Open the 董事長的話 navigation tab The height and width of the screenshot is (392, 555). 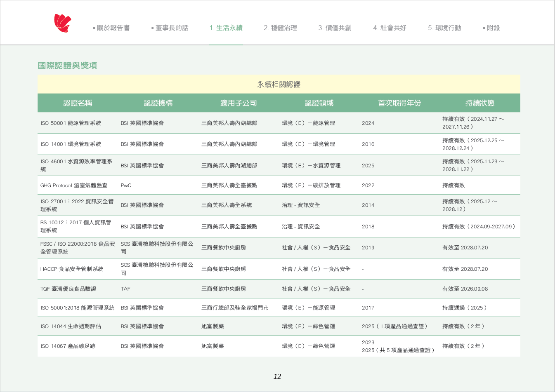coord(170,28)
